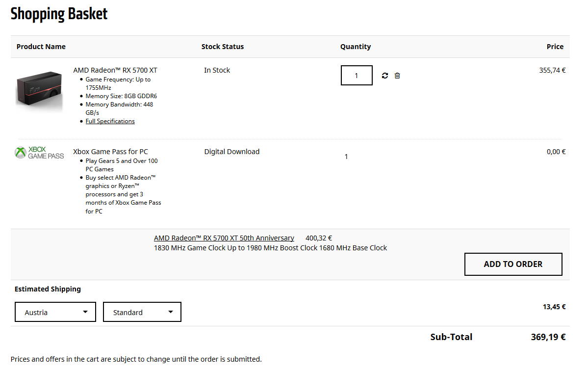Select the Xbox Game Pass for PC title
Image resolution: width=588 pixels, height=371 pixels.
[110, 152]
